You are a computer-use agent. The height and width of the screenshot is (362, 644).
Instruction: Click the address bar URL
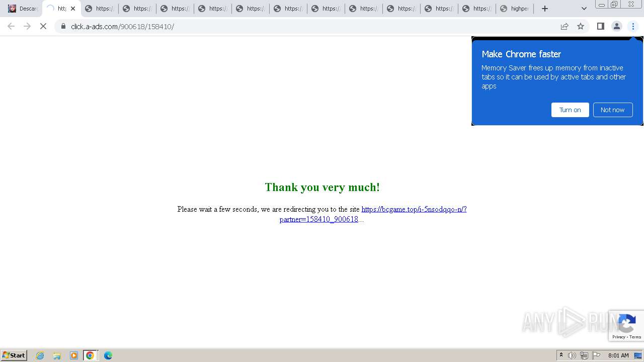pyautogui.click(x=122, y=26)
